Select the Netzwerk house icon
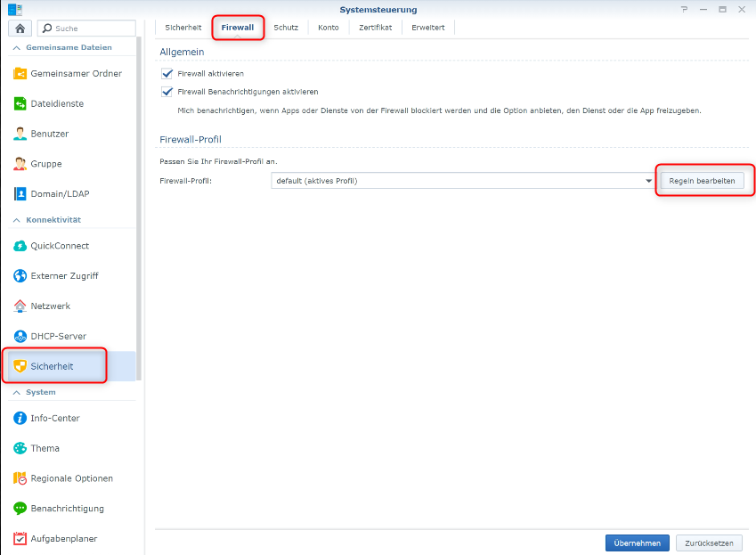Viewport: 756px width, 555px height. click(20, 306)
